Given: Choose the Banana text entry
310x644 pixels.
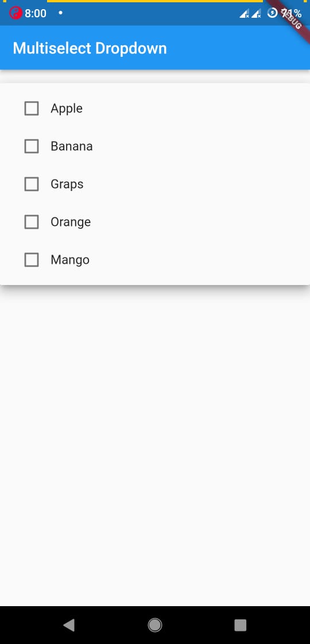Looking at the screenshot, I should point(72,146).
